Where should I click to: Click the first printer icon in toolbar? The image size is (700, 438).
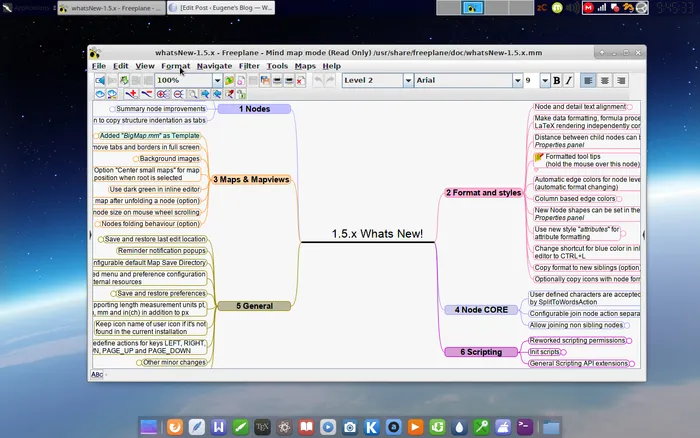(x=277, y=80)
